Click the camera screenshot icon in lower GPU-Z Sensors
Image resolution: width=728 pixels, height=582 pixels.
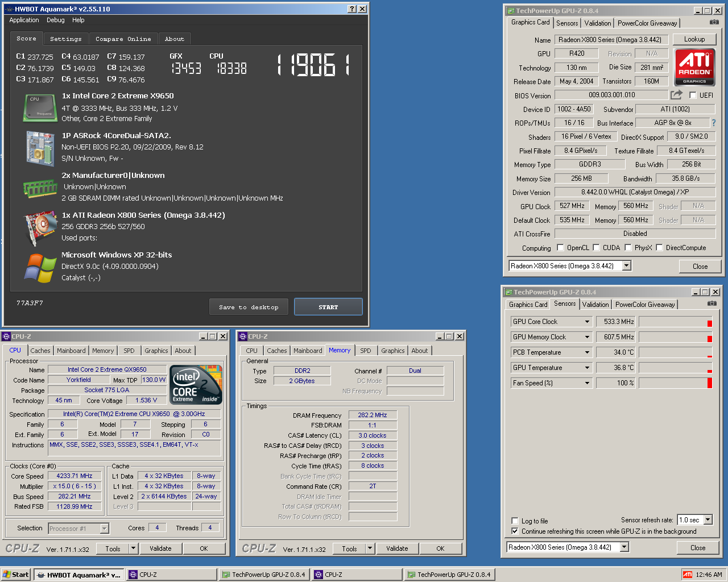pos(712,304)
